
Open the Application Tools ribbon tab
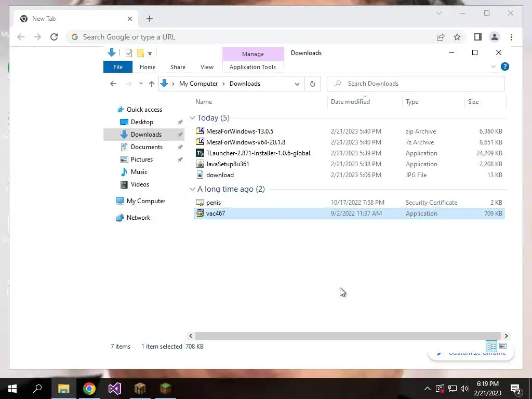[x=253, y=67]
